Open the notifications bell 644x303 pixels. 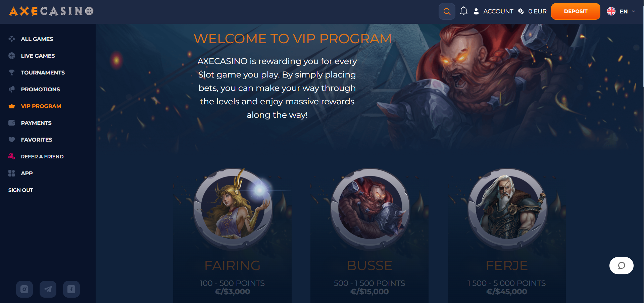pos(463,11)
